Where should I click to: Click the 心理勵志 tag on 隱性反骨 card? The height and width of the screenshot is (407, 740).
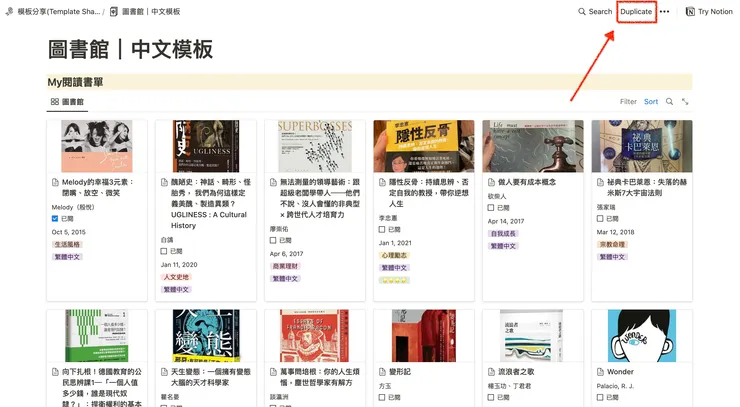click(394, 255)
